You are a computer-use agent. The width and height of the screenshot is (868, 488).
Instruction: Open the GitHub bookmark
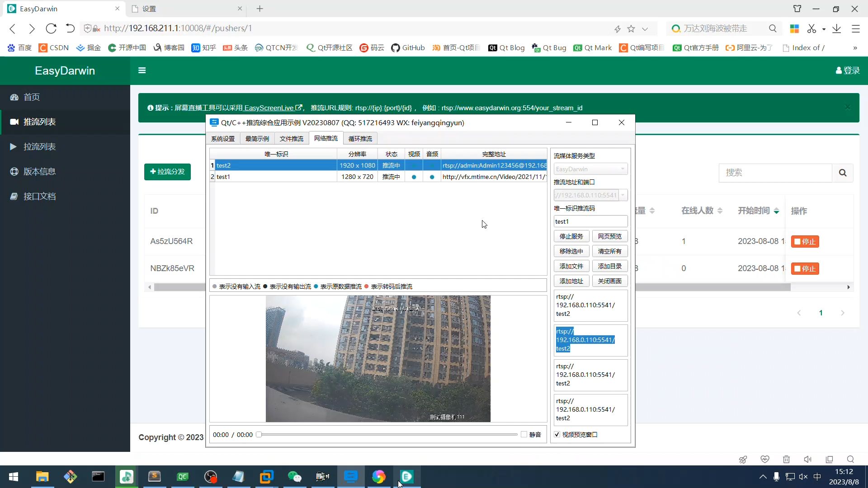[408, 48]
